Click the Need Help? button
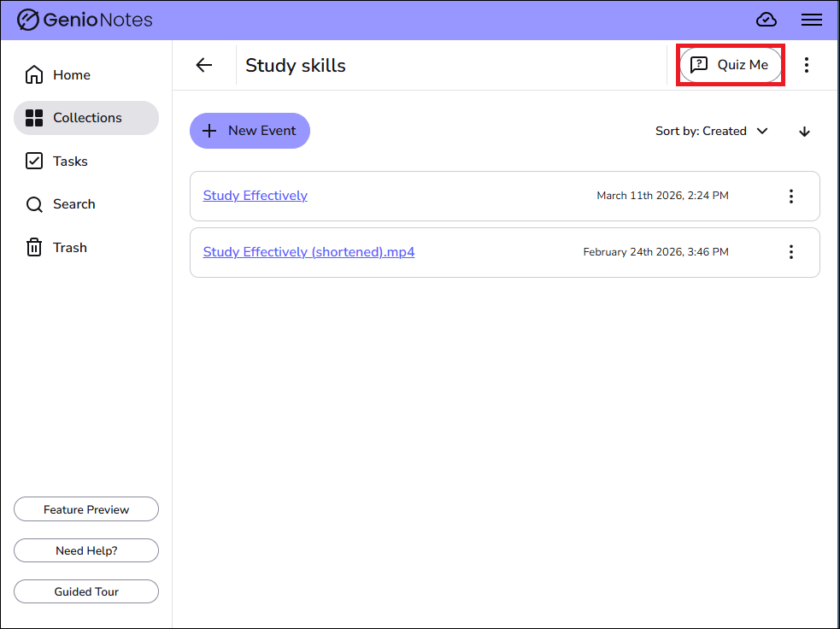Screen dimensions: 840x629 pos(86,550)
